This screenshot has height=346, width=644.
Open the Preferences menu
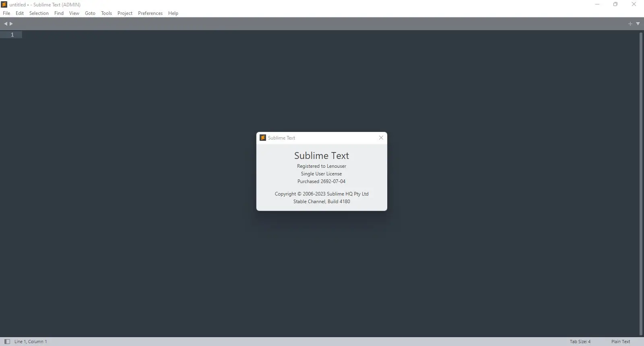pyautogui.click(x=150, y=13)
